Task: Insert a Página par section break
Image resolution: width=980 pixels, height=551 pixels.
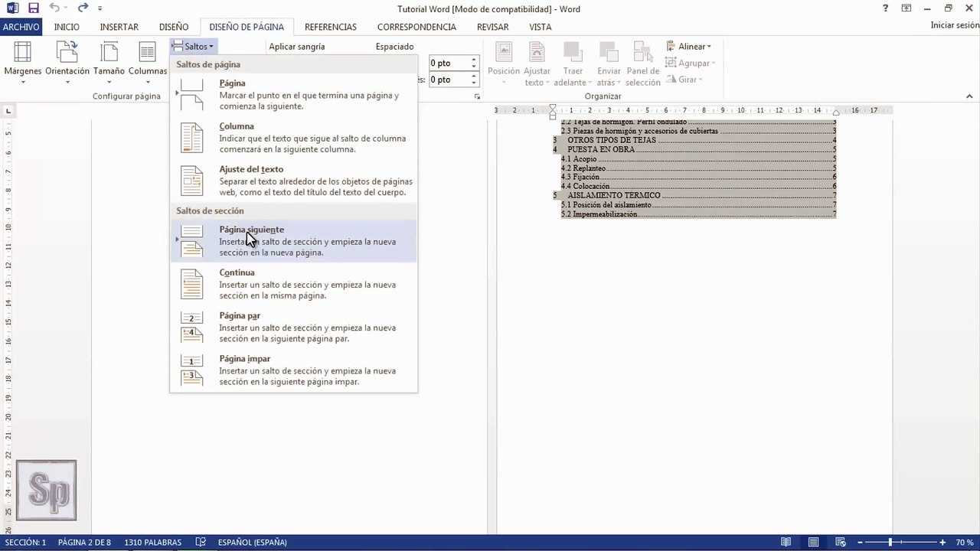Action: tap(294, 327)
